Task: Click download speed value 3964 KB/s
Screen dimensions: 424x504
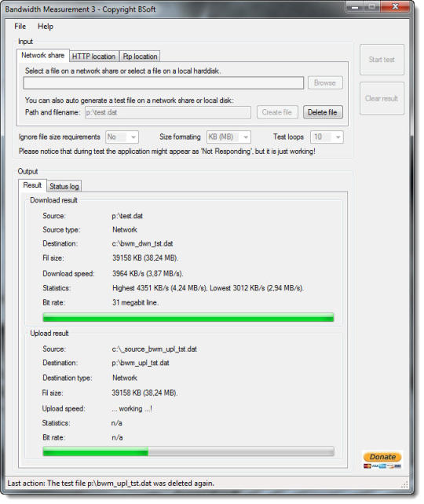Action: [x=148, y=274]
